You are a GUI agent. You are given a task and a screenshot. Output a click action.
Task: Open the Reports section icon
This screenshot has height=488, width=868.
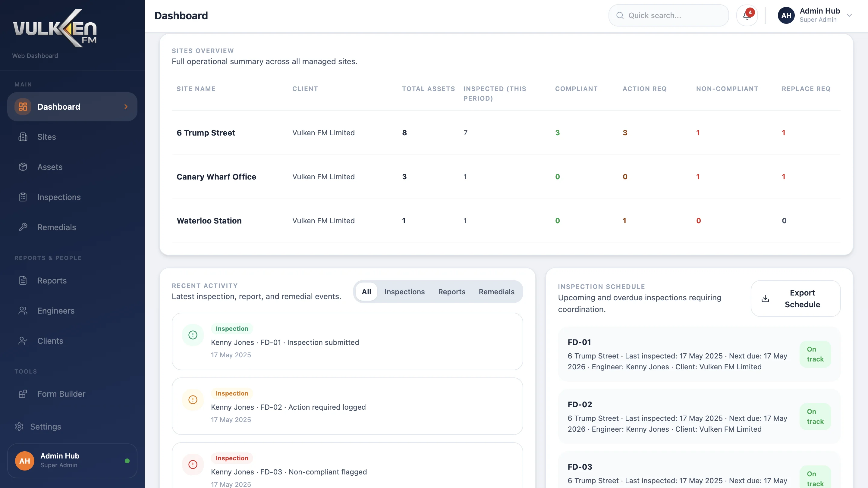[23, 280]
